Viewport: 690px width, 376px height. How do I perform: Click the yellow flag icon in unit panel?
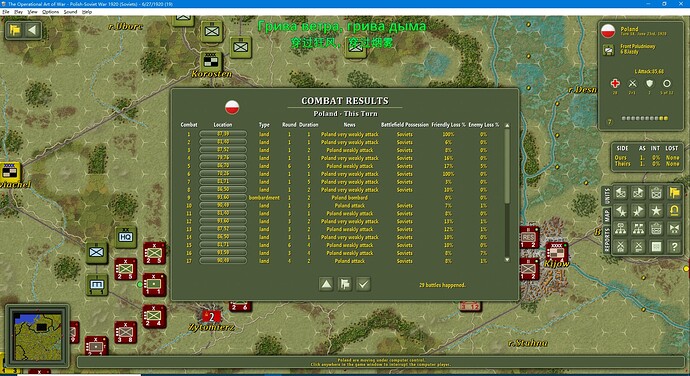tap(674, 192)
